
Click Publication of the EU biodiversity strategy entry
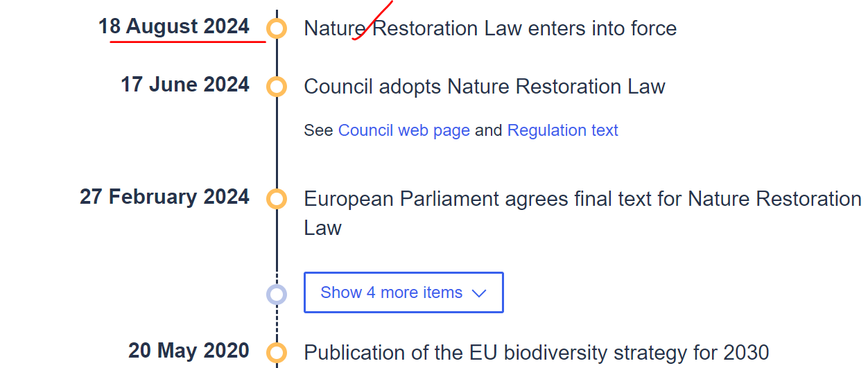[x=537, y=352]
